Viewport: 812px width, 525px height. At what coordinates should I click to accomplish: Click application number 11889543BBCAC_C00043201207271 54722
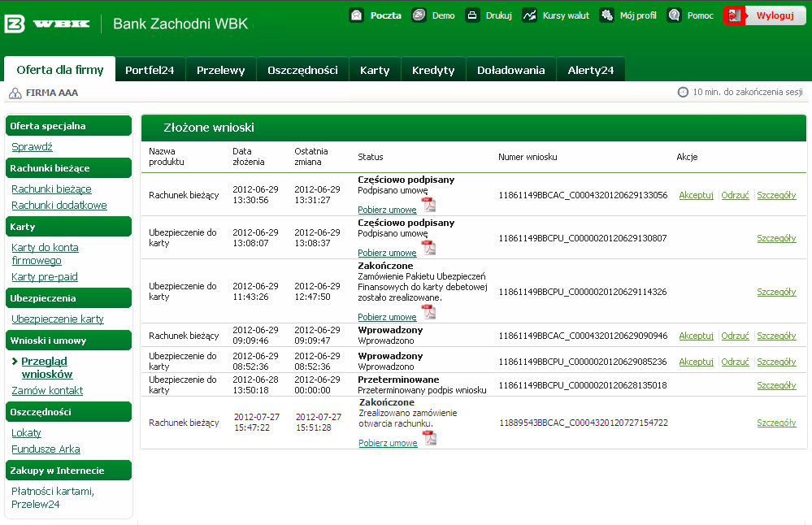(x=584, y=423)
